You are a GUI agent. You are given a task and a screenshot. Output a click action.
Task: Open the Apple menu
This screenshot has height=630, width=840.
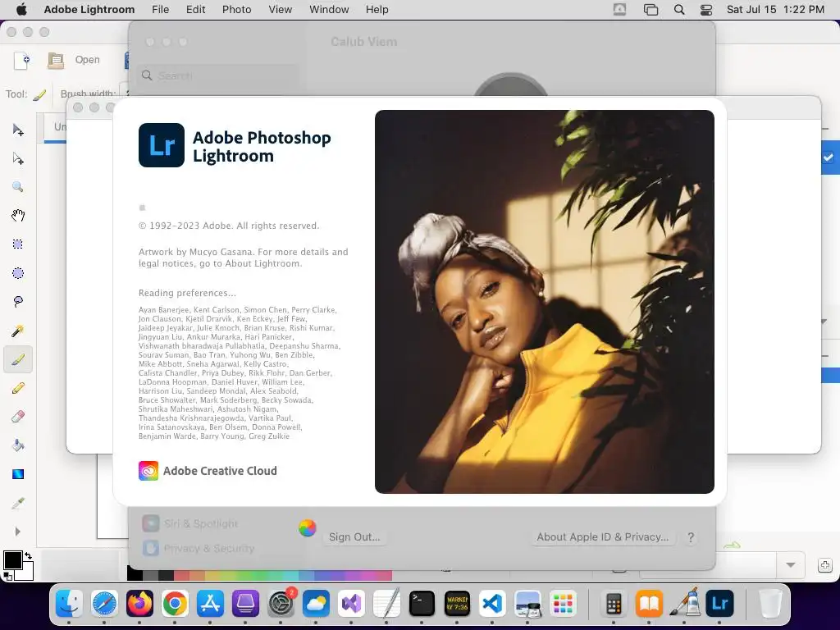click(x=21, y=10)
